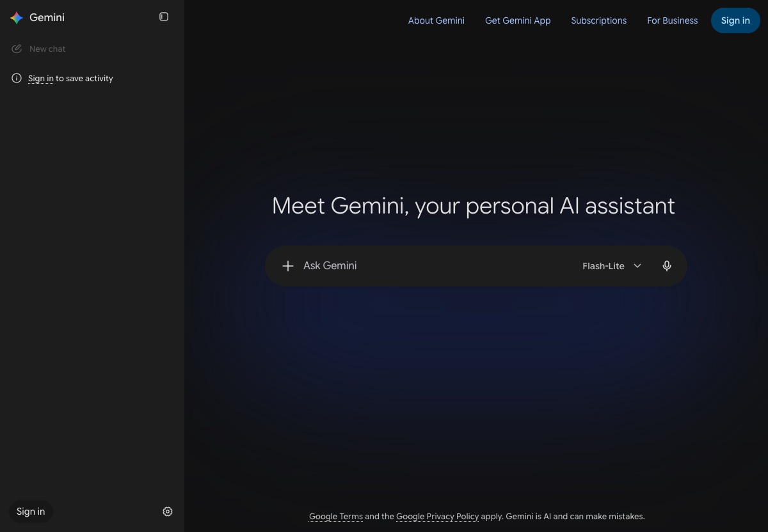Click the plus icon to add files
The image size is (768, 532).
[288, 266]
